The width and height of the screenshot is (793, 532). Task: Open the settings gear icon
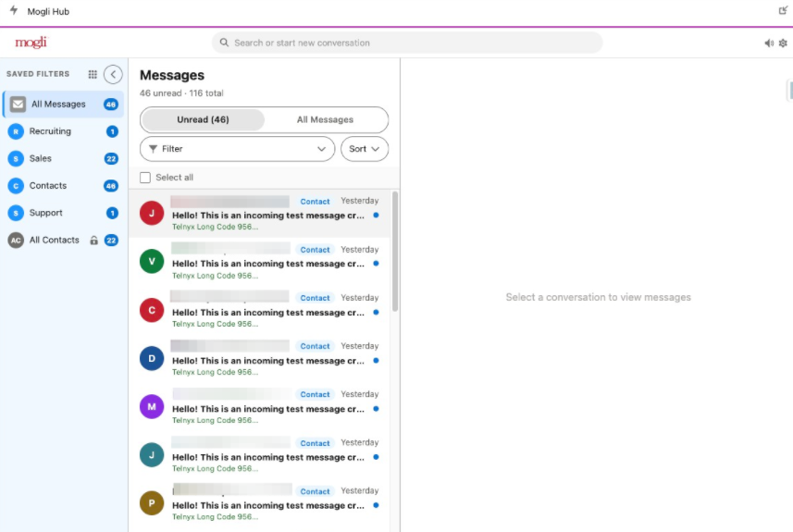click(x=783, y=43)
